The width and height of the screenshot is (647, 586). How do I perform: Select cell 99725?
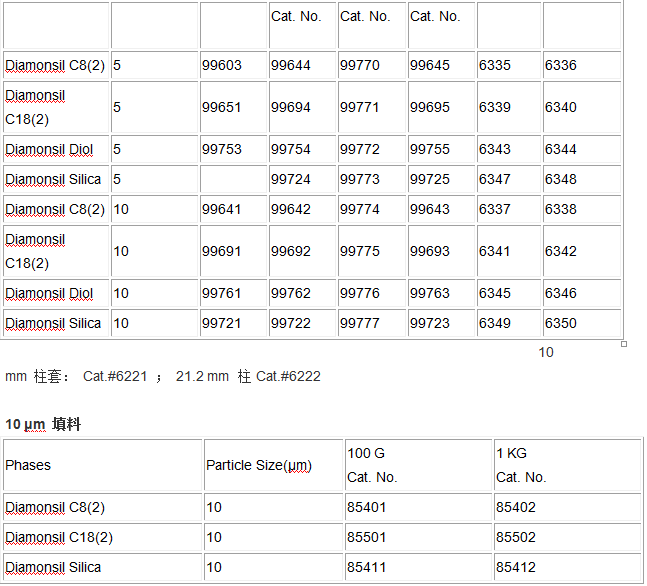point(442,179)
